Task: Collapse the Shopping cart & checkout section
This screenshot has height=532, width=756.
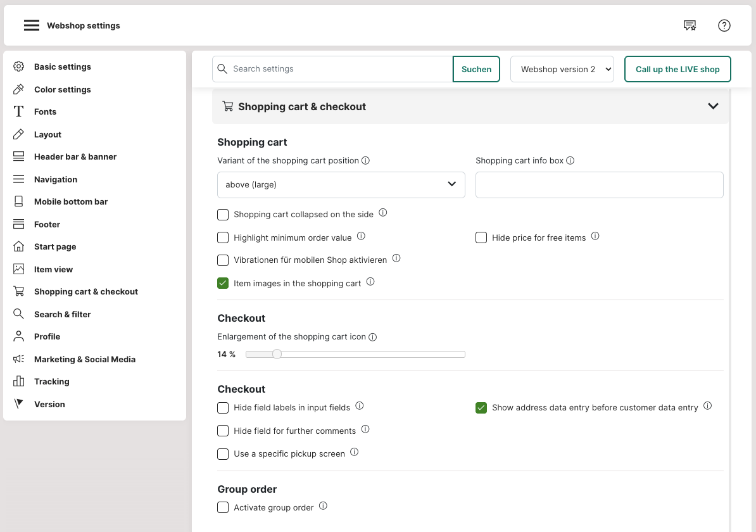Action: tap(713, 106)
